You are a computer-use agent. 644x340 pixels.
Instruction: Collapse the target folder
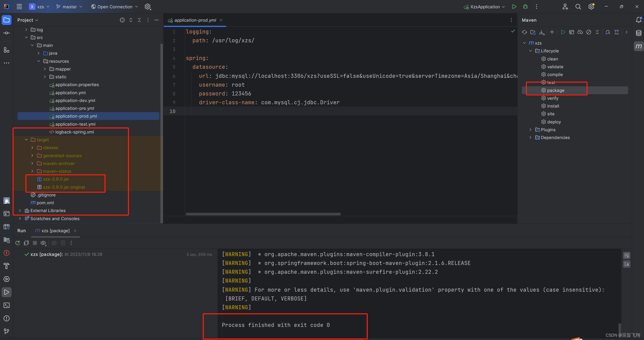click(x=26, y=140)
